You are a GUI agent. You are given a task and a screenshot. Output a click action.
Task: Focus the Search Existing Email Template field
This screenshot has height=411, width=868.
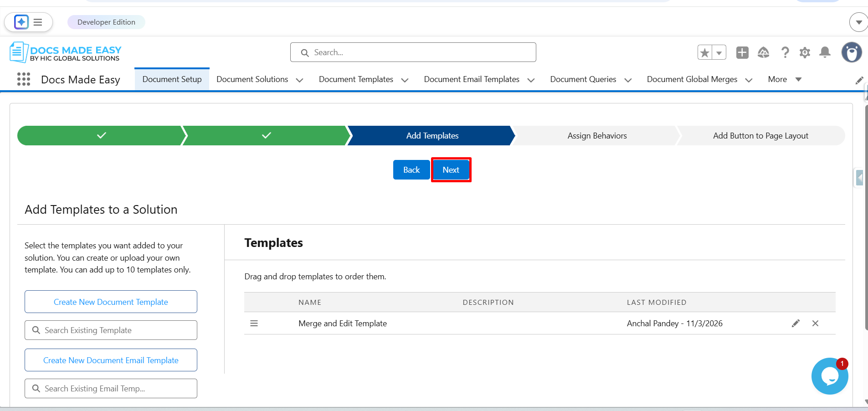(111, 389)
